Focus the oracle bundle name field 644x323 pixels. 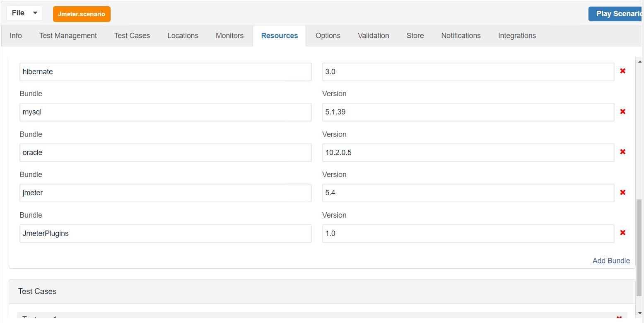coord(166,153)
